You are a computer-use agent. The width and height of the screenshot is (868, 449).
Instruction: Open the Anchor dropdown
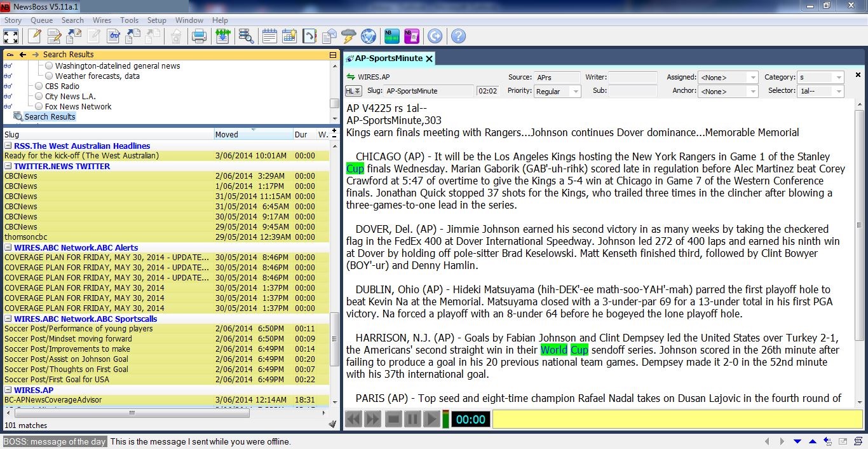tap(728, 92)
